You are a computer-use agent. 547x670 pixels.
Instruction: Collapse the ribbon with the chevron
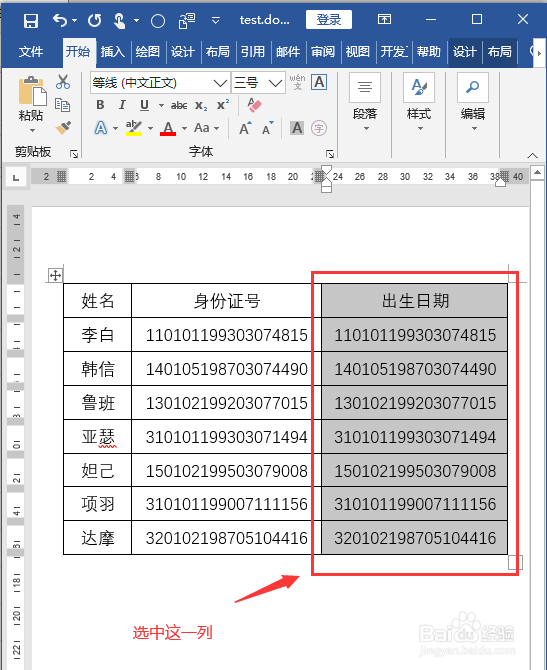pyautogui.click(x=532, y=156)
